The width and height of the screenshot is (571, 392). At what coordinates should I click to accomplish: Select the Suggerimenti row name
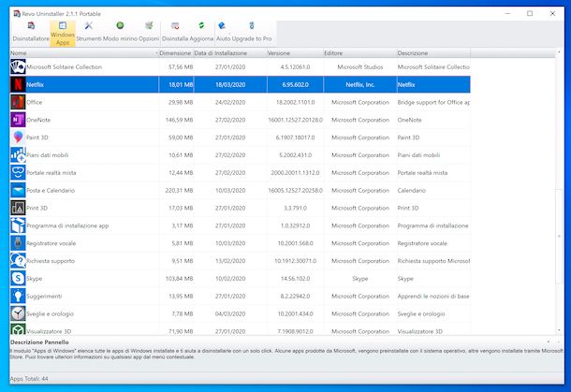pos(44,297)
